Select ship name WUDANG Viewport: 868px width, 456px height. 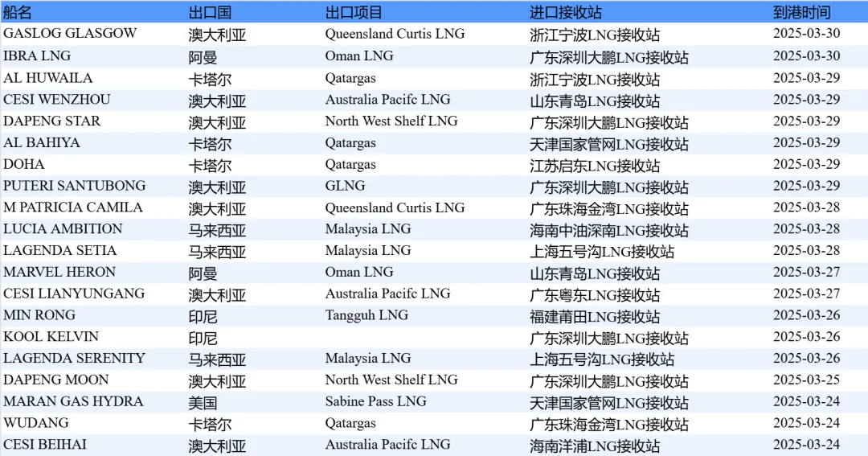point(36,423)
